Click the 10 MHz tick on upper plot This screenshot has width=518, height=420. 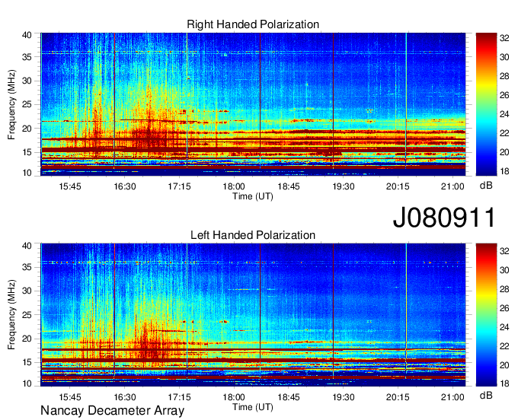[x=27, y=173]
